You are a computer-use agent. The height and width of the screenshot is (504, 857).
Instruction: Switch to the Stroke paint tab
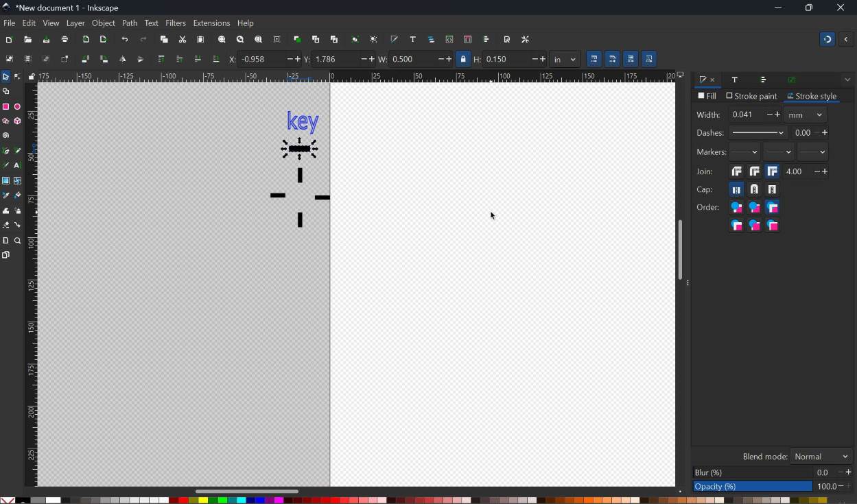click(752, 96)
